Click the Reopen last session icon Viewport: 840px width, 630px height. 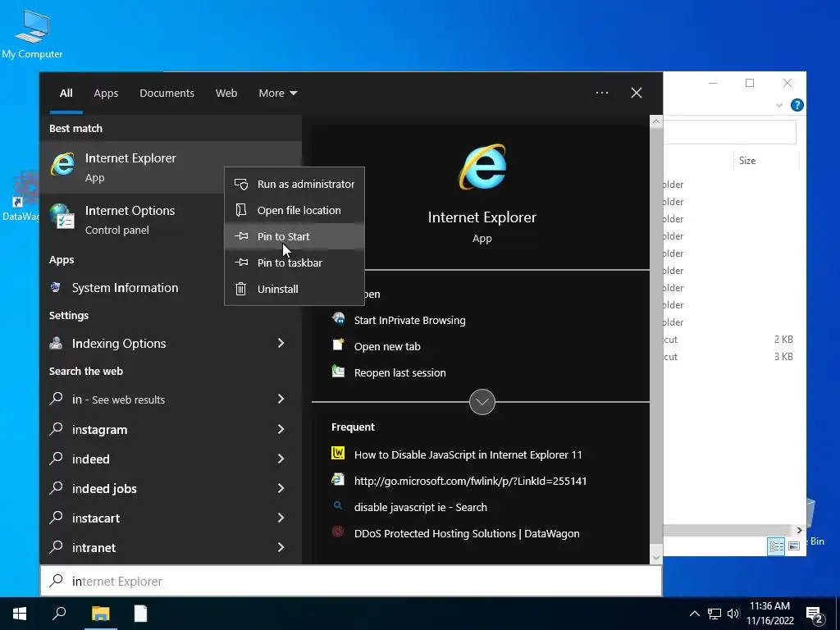[x=338, y=372]
